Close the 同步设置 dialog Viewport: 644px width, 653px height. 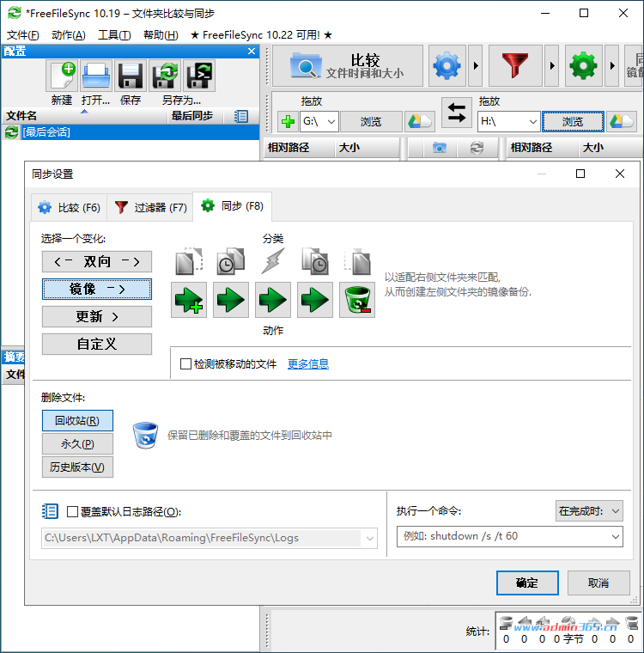620,174
